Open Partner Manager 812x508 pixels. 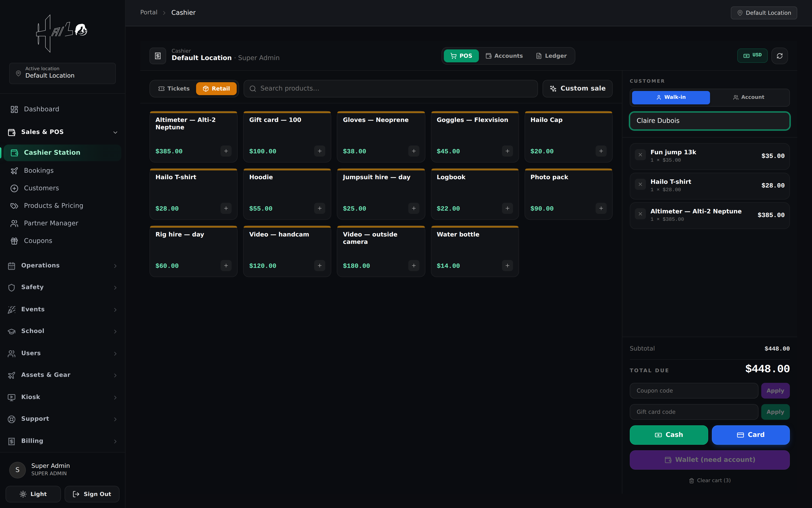click(63, 224)
